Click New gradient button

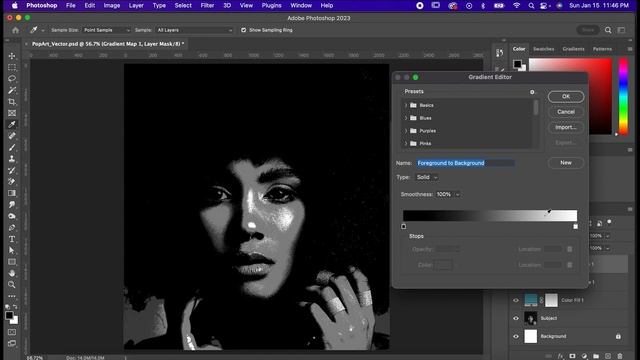click(x=566, y=163)
